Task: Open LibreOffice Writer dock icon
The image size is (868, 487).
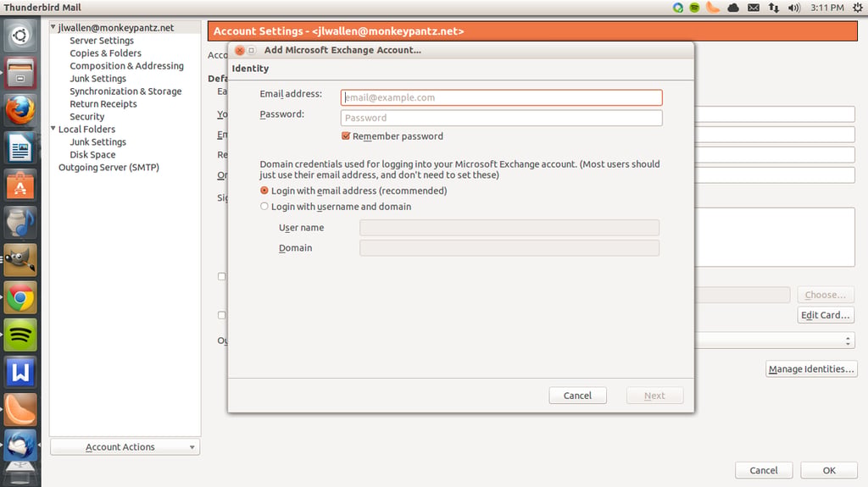Action: 20,147
